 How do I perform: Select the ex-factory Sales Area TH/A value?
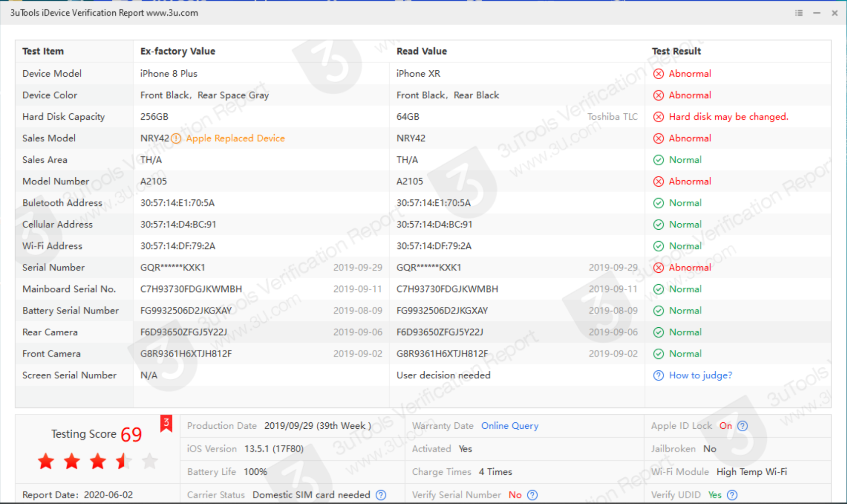[151, 160]
